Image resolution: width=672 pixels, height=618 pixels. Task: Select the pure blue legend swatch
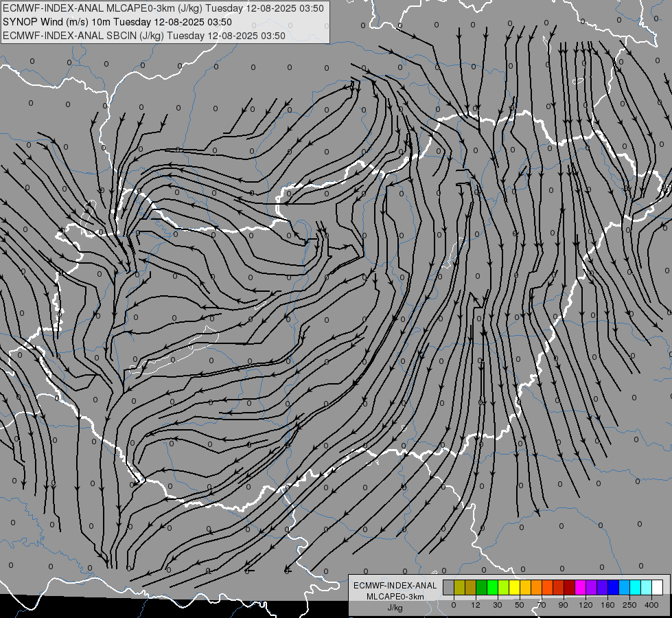coord(614,587)
